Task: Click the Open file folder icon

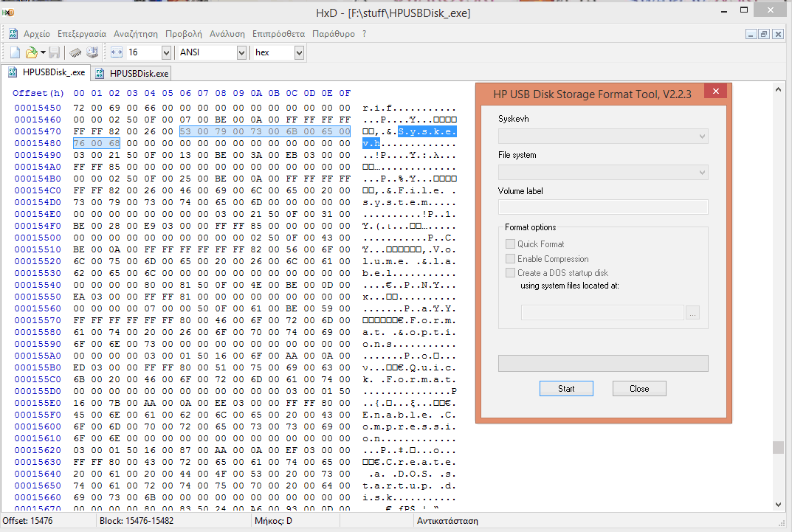Action: coord(31,52)
